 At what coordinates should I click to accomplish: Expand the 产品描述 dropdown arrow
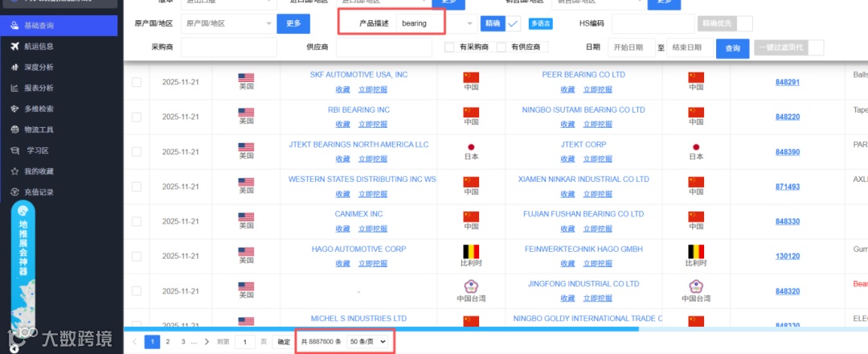tap(469, 24)
